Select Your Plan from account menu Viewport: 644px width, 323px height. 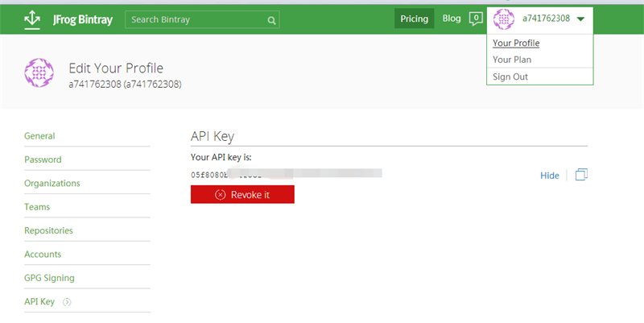(x=512, y=60)
